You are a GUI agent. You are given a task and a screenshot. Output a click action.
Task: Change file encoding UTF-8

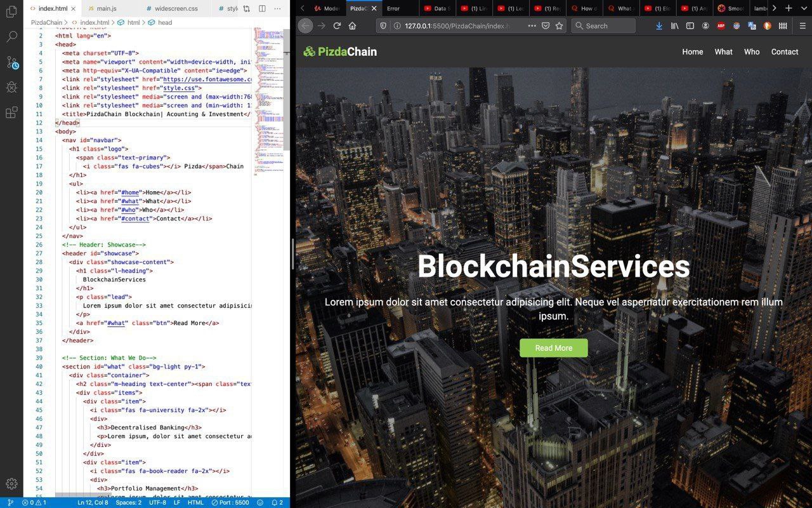pos(157,502)
